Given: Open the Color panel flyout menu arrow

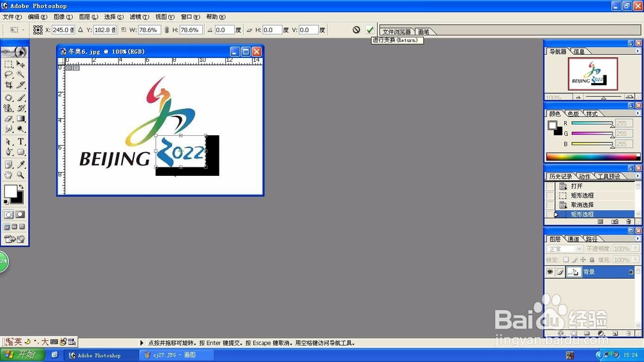Looking at the screenshot, I should (x=638, y=113).
